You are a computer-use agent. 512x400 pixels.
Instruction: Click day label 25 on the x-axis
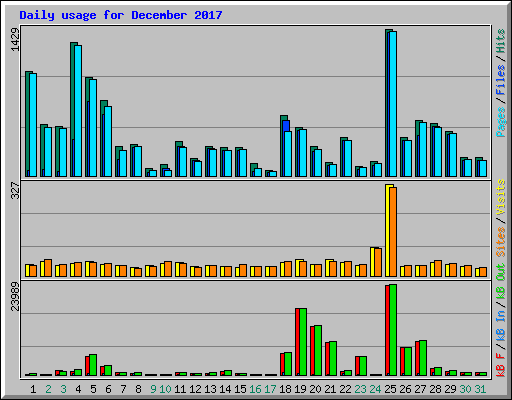coord(390,389)
